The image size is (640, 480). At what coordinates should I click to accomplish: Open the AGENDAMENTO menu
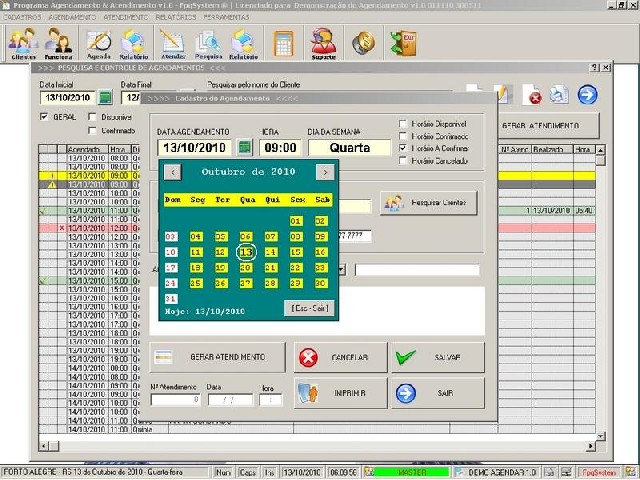coord(72,17)
